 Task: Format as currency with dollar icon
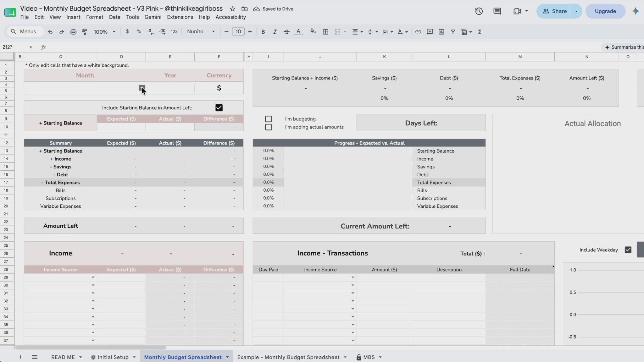[x=127, y=31]
